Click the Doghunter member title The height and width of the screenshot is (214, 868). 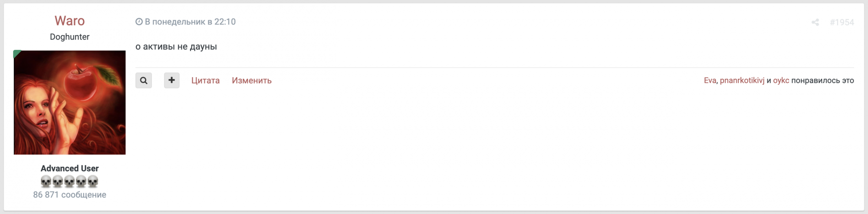coord(69,37)
